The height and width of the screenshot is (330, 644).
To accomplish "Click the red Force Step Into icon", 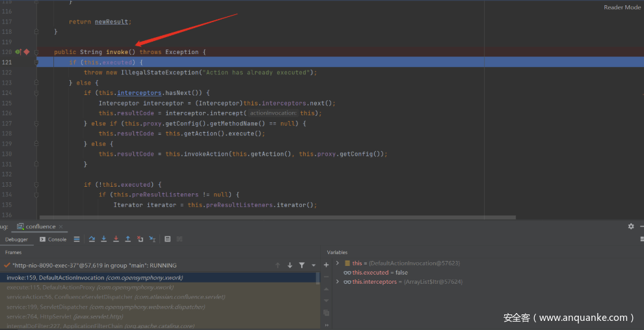I will tap(116, 240).
